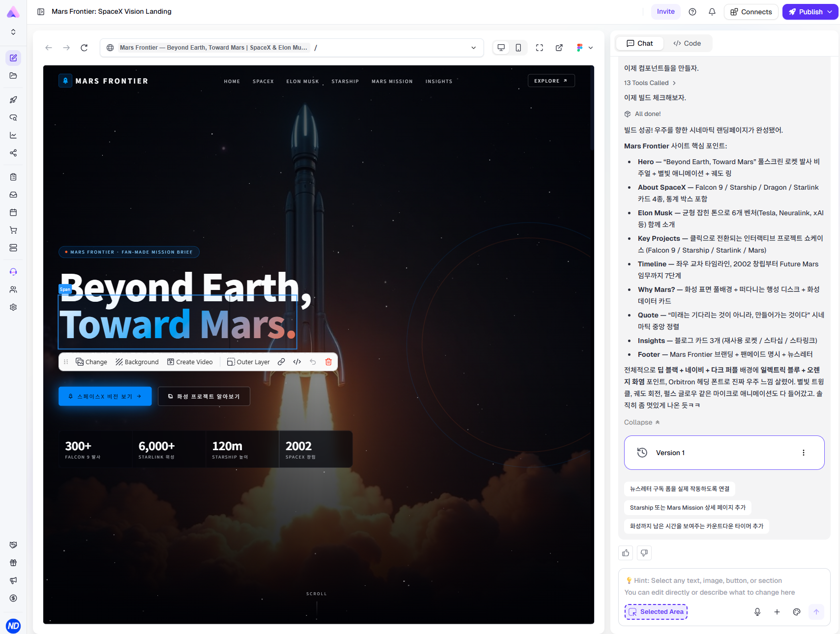
Task: Send the chat message
Action: tap(816, 612)
